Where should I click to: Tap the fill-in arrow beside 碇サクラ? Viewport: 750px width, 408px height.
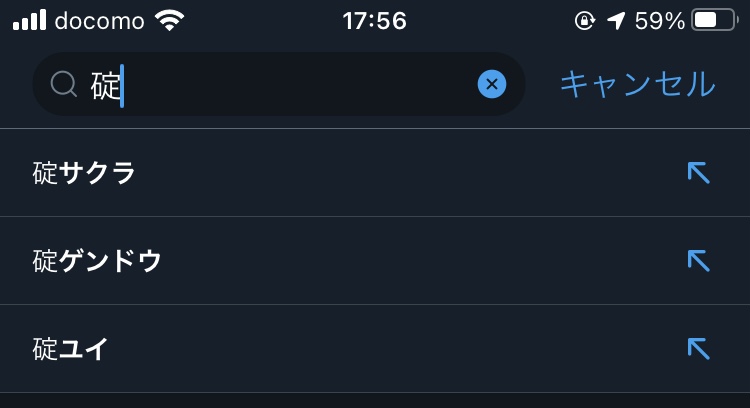point(698,173)
